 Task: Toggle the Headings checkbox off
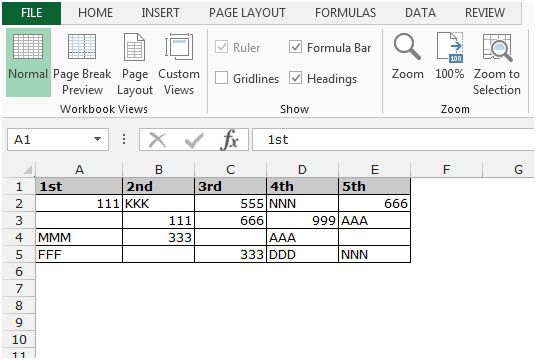click(295, 78)
